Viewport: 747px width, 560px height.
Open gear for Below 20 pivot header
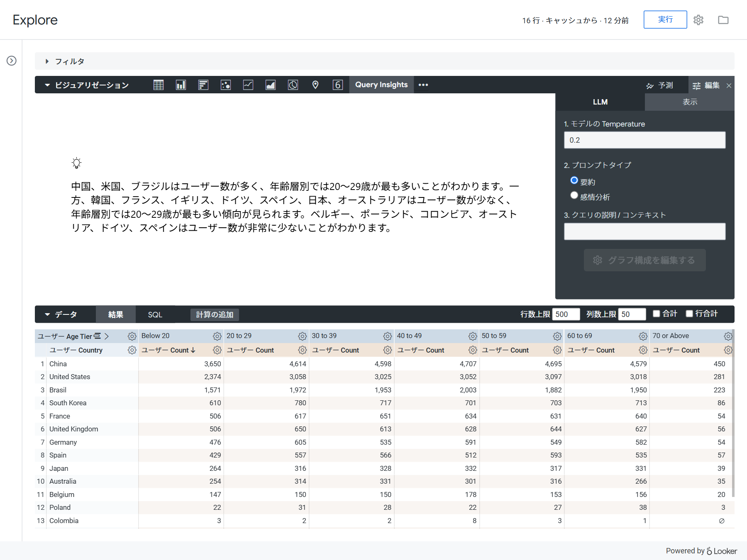click(x=217, y=336)
